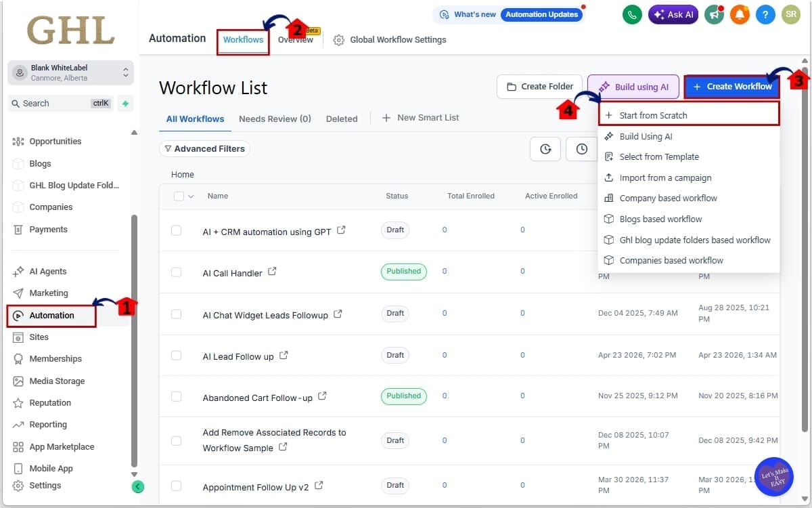Viewport: 812px width, 508px height.
Task: Choose Ghl blog update folders based workflow
Action: click(x=689, y=240)
